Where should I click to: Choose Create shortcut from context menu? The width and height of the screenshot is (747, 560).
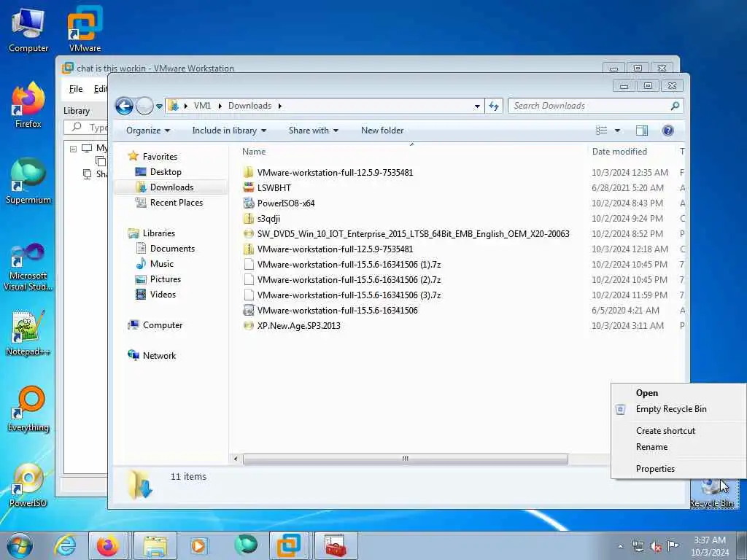click(665, 430)
